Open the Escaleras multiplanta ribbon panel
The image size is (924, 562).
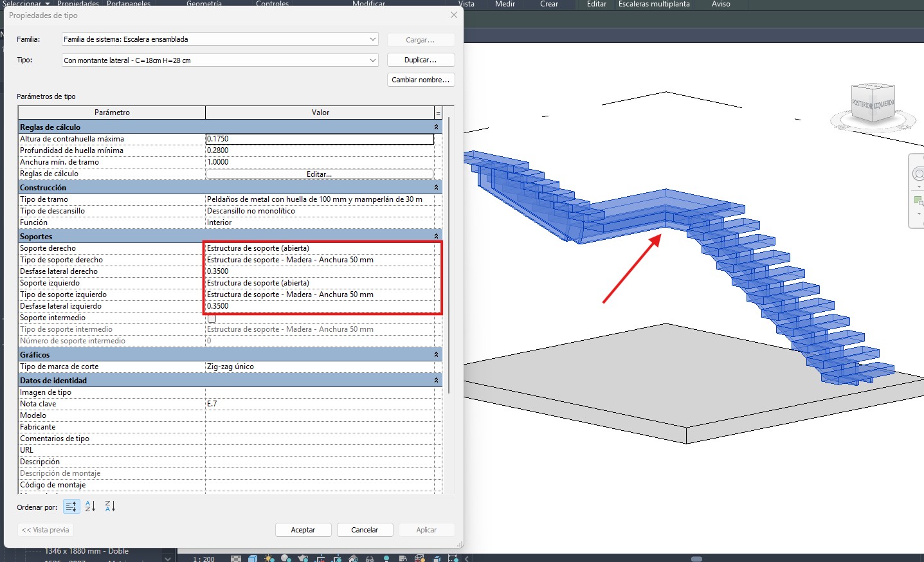point(653,4)
